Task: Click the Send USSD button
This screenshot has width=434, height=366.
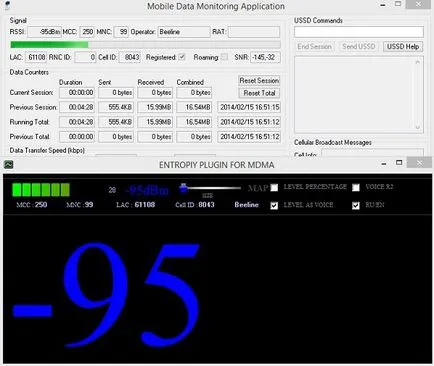Action: pos(358,46)
